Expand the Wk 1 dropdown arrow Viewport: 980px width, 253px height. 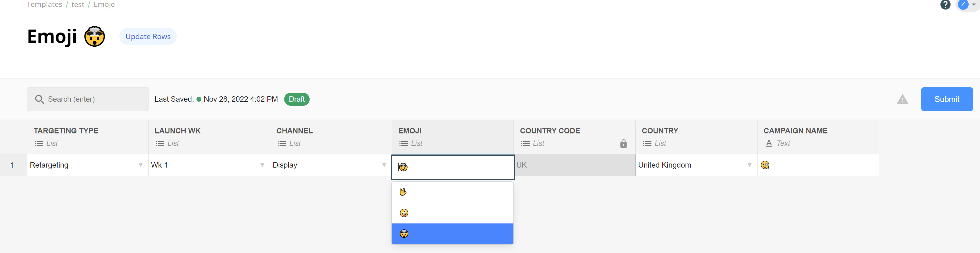click(262, 165)
